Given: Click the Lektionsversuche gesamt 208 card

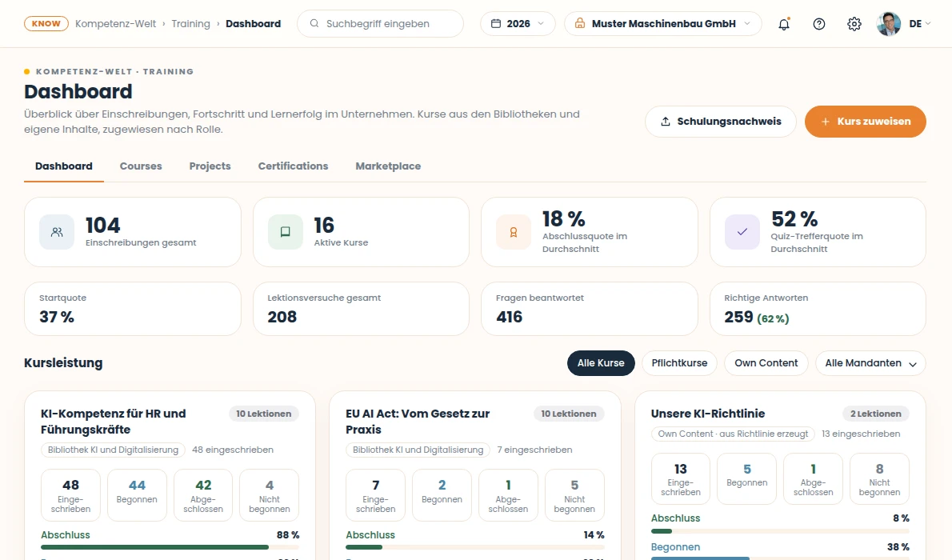Looking at the screenshot, I should click(362, 309).
